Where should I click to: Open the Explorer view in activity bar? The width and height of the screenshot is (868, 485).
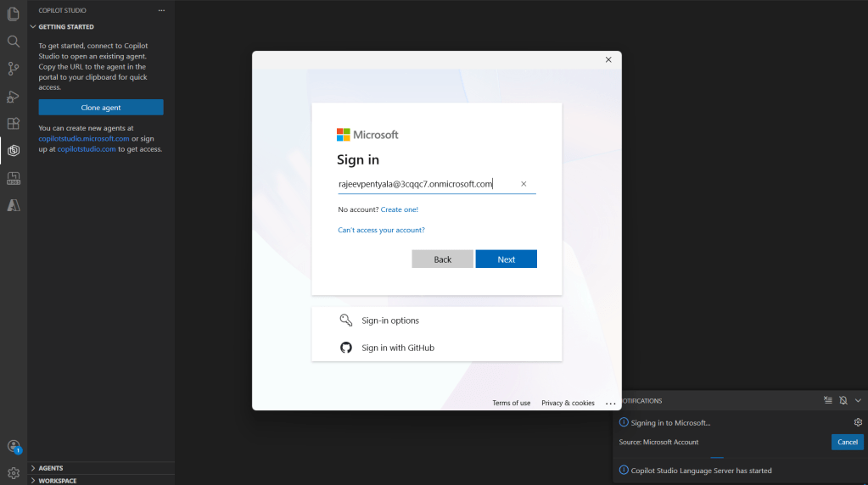14,14
